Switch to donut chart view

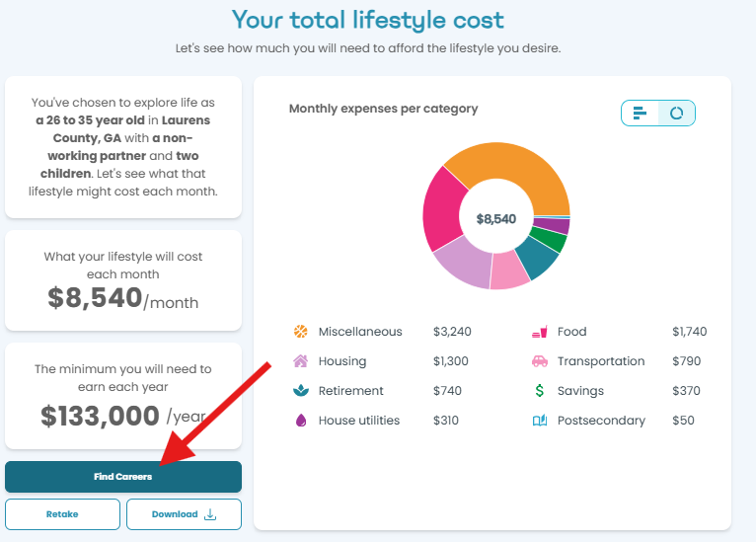676,113
